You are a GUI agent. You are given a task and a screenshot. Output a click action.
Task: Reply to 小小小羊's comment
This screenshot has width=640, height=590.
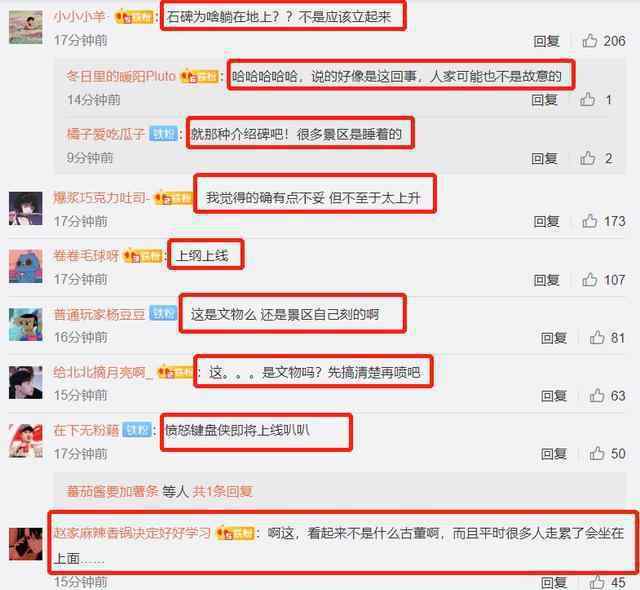coord(547,41)
